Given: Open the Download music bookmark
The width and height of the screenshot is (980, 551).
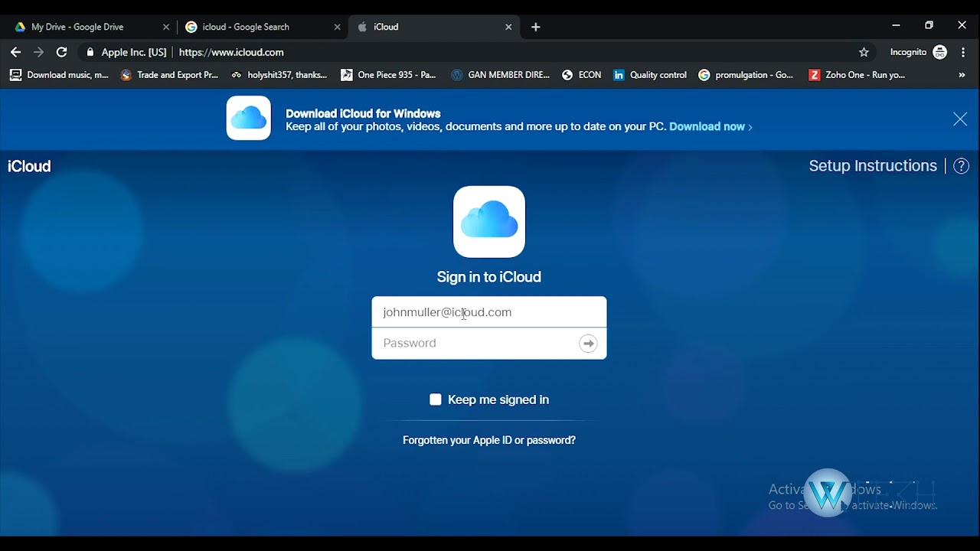Looking at the screenshot, I should click(x=59, y=75).
